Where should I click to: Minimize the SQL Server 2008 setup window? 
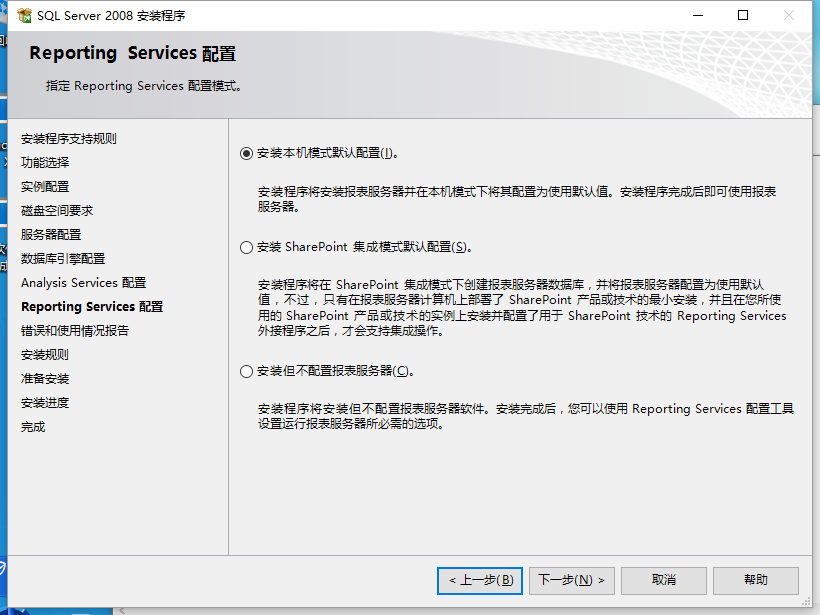point(698,16)
